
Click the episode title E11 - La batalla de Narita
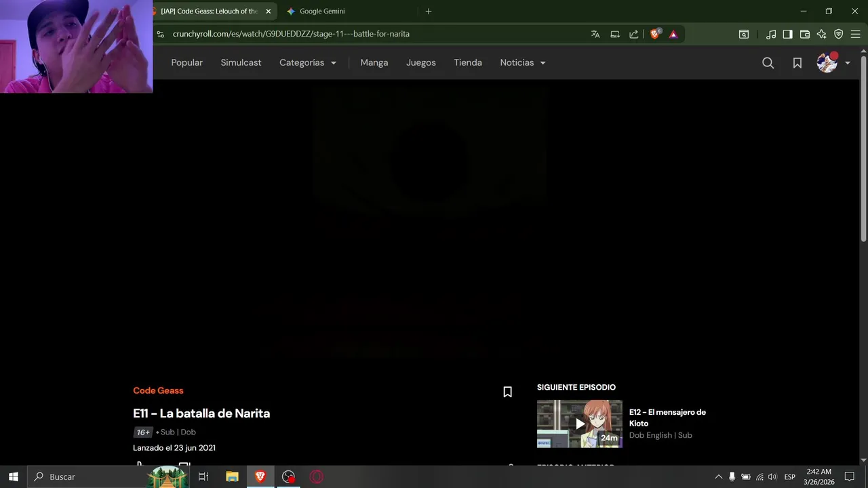tap(201, 413)
